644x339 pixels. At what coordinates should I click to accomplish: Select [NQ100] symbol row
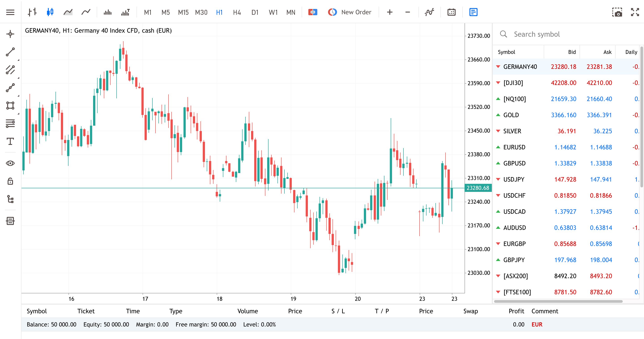point(566,99)
